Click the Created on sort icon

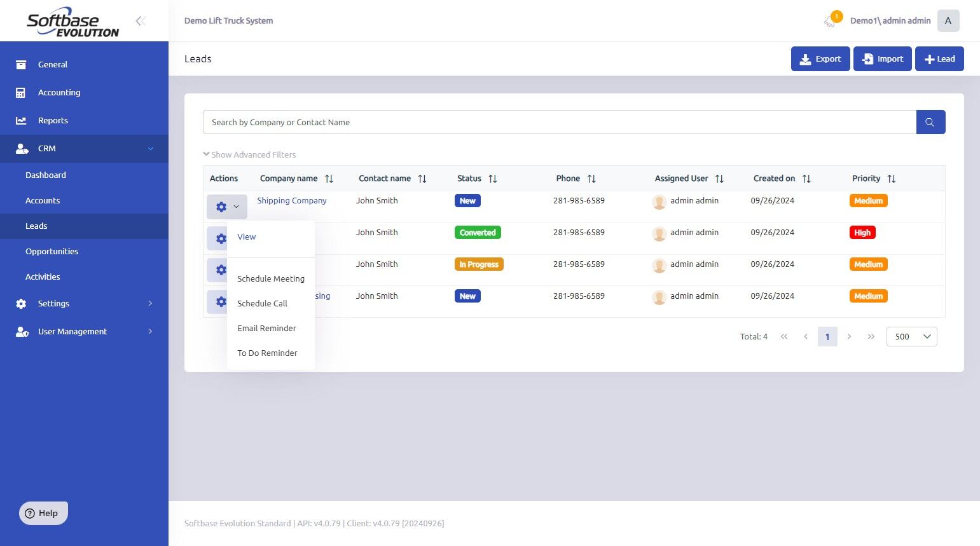[x=806, y=179]
